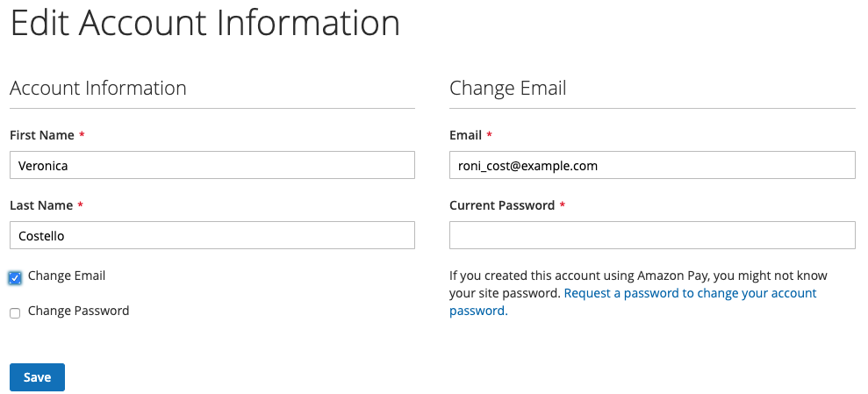The height and width of the screenshot is (394, 868).
Task: Click the Change Email checkbox label text
Action: [67, 276]
